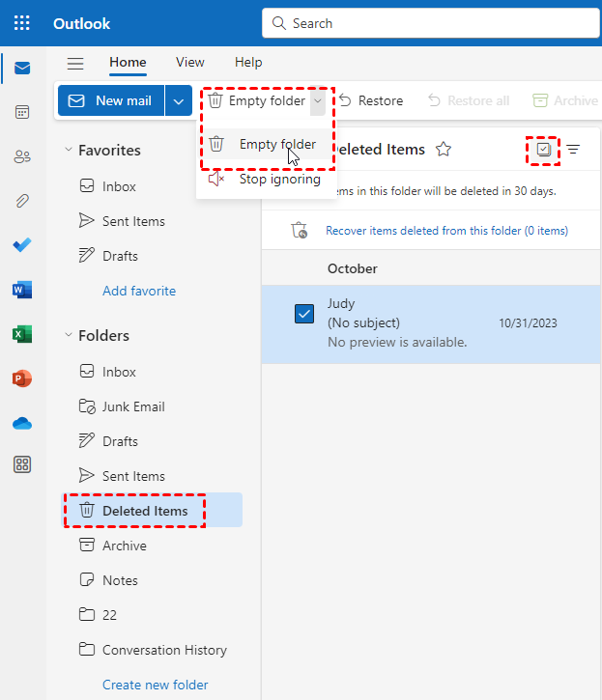The height and width of the screenshot is (700, 602).
Task: Open the Calendar icon in left rail
Action: (21, 112)
